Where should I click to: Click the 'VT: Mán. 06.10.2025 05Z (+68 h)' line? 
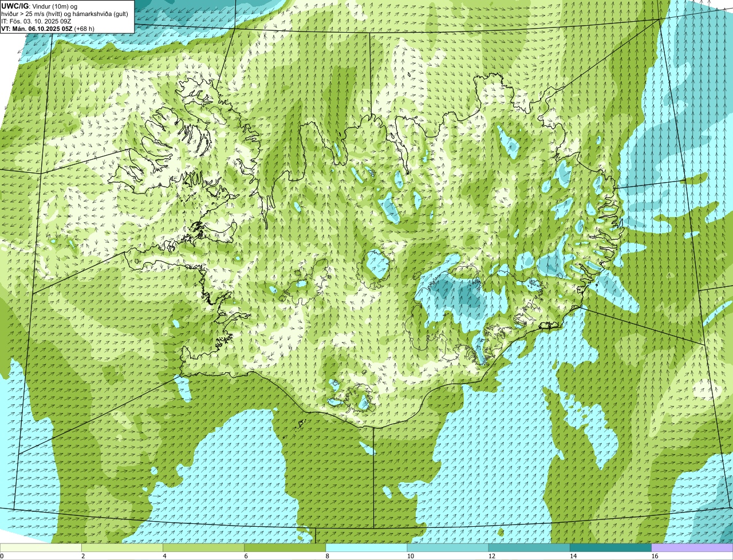point(48,29)
